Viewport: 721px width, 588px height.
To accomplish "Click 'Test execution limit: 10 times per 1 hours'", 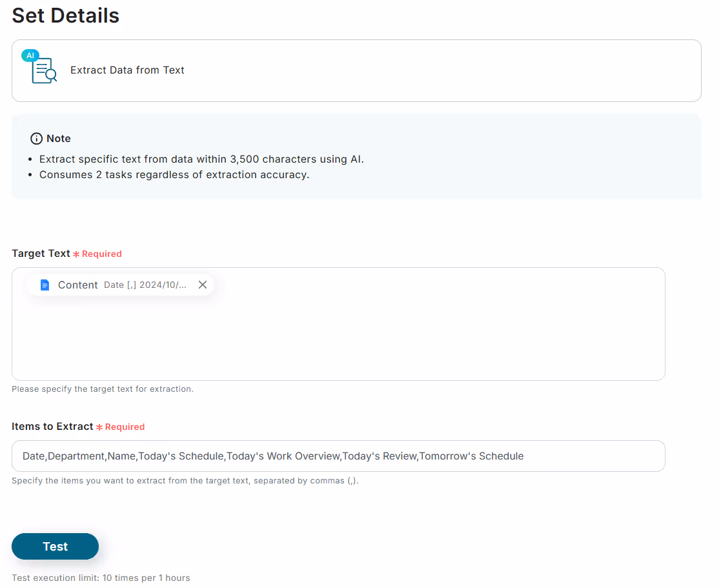I will (x=101, y=578).
